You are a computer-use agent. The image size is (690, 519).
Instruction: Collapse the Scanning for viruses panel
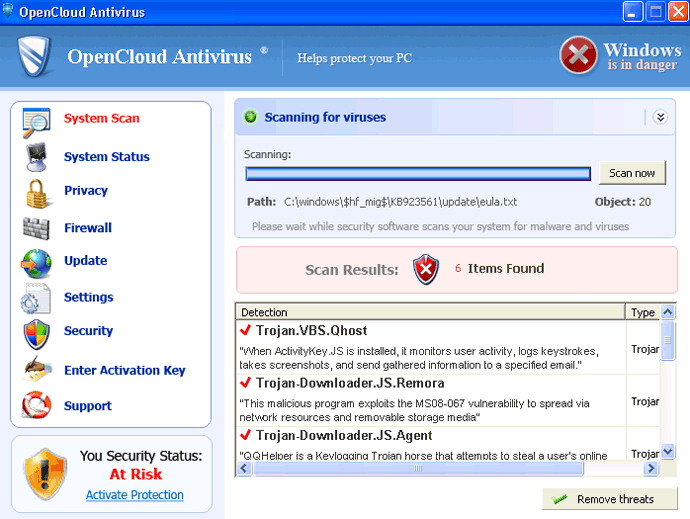coord(660,117)
